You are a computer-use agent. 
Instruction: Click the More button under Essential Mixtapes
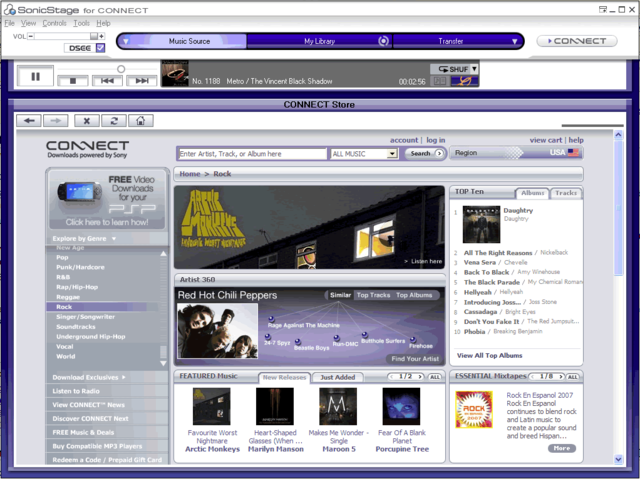562,448
